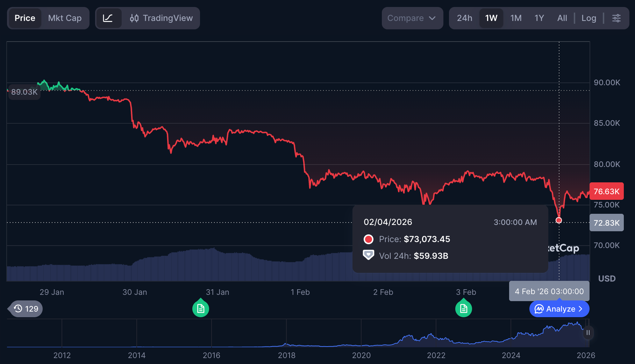Select the 24h time range

tap(464, 18)
